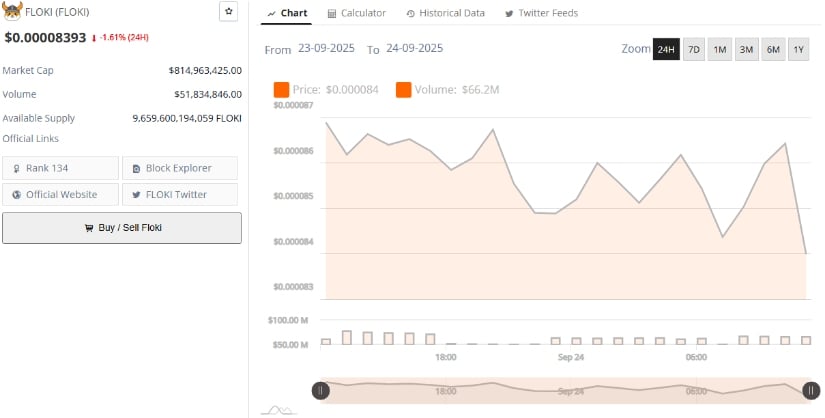Image resolution: width=825 pixels, height=418 pixels.
Task: Click the Market Cap value $814,963,425.00
Action: [x=205, y=71]
